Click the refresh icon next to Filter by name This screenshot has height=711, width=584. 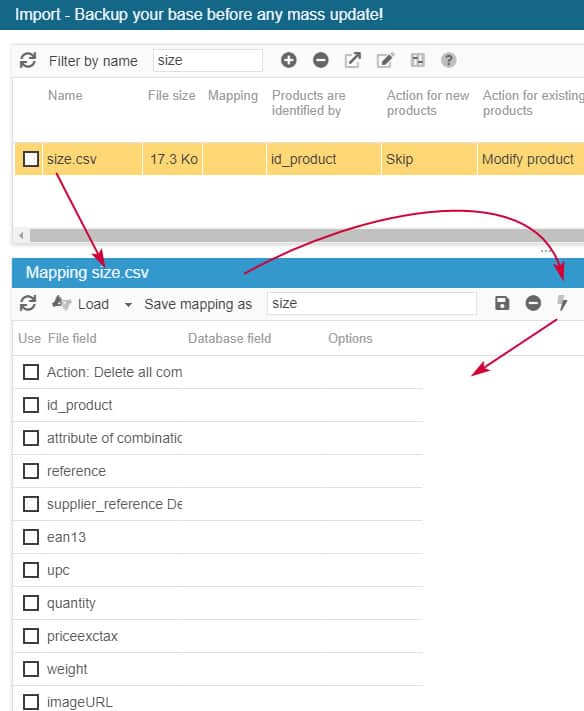pyautogui.click(x=28, y=60)
